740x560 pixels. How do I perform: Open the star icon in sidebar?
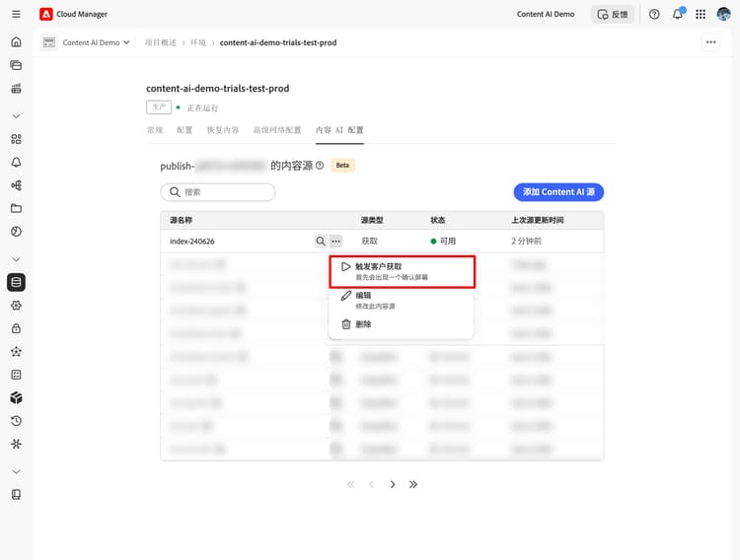click(x=16, y=351)
